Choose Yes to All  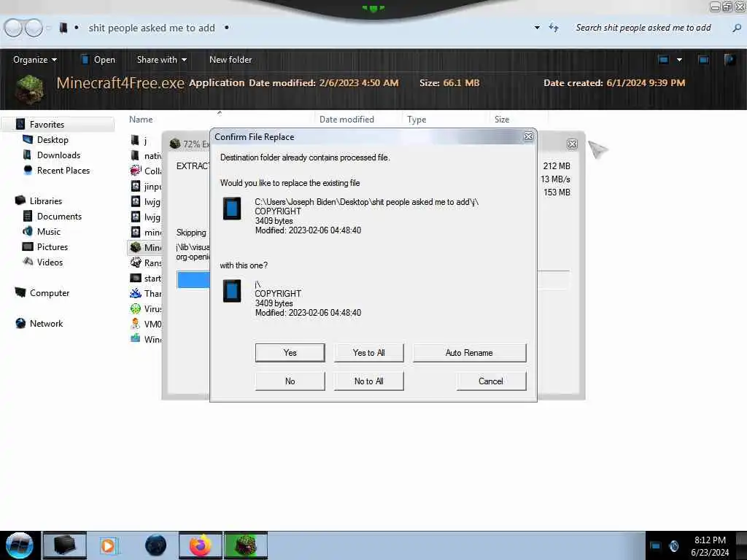point(368,353)
